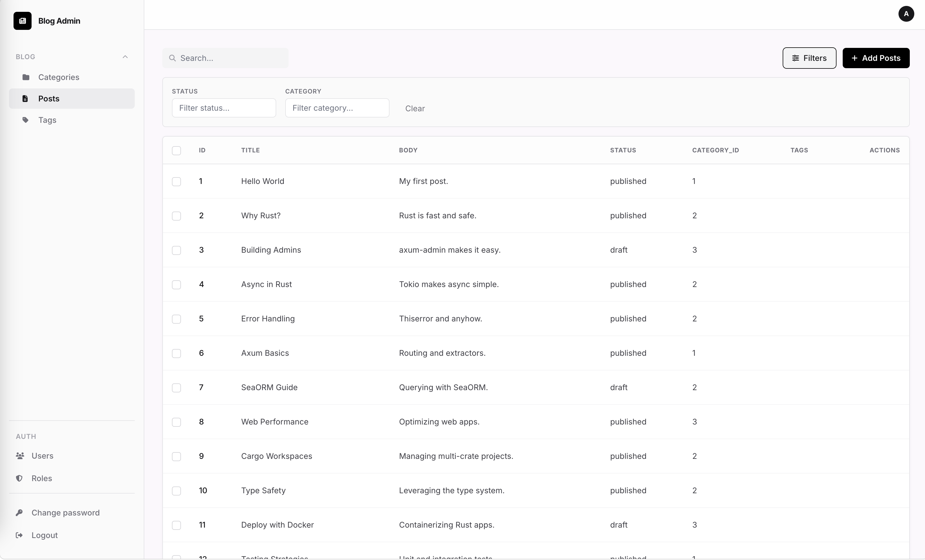Viewport: 925px width, 560px height.
Task: Navigate to Categories in the sidebar
Action: pos(59,77)
